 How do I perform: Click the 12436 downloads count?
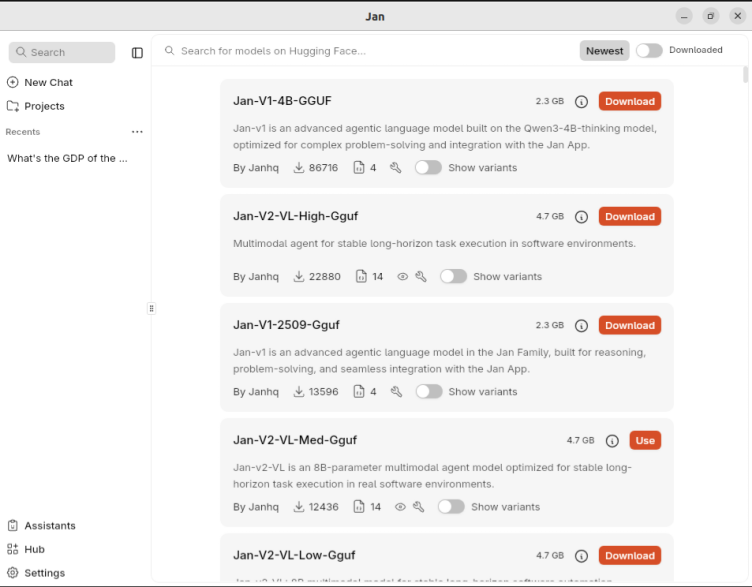point(323,507)
